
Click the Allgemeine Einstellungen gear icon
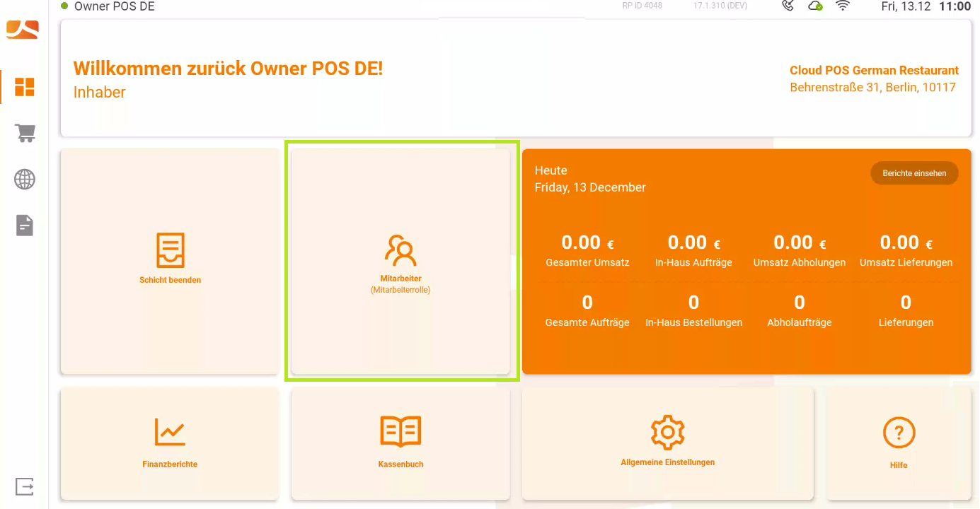(x=668, y=432)
